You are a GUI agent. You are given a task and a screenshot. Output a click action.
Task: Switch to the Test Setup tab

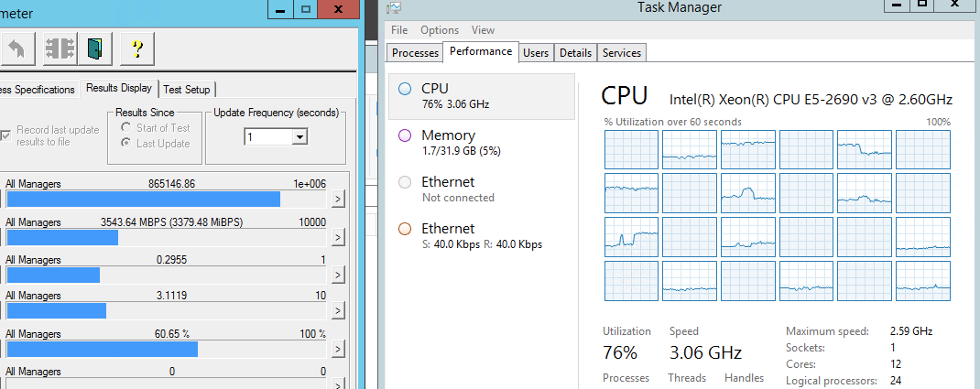click(x=187, y=89)
